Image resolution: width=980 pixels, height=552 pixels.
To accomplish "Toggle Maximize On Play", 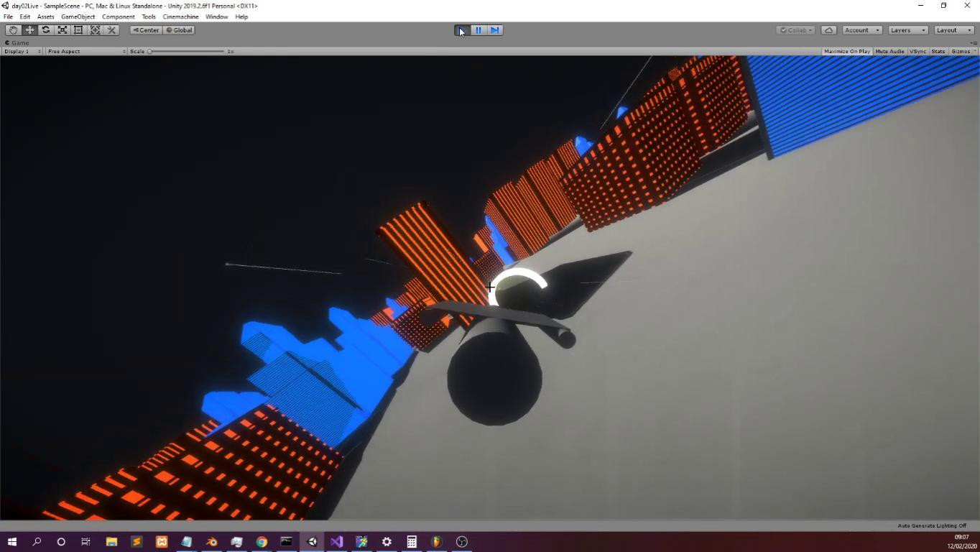I will 846,51.
